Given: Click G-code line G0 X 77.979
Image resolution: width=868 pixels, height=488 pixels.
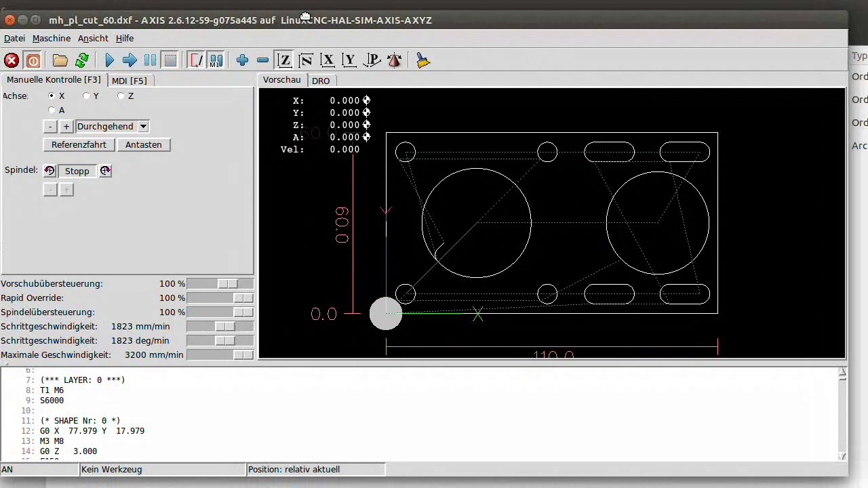Looking at the screenshot, I should point(92,431).
